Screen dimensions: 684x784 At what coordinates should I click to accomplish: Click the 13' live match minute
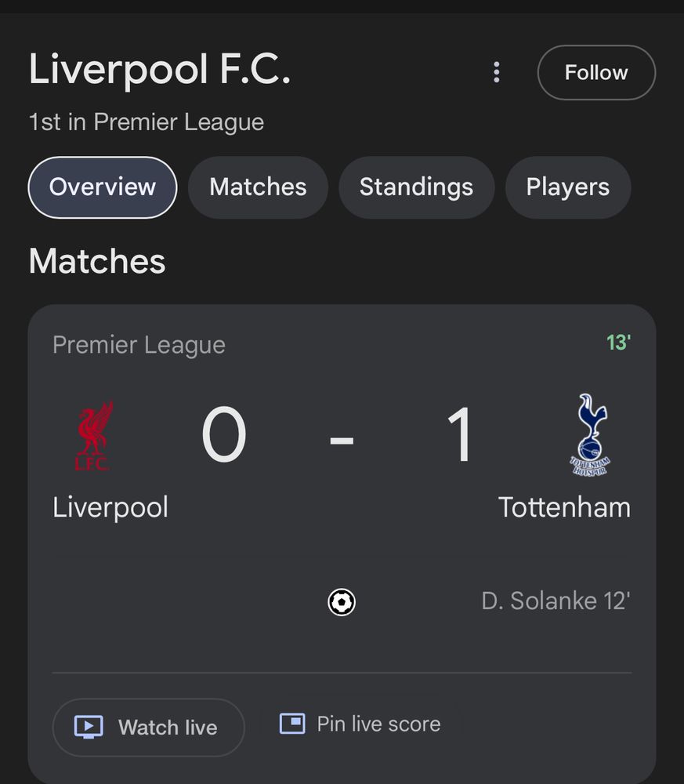(618, 343)
